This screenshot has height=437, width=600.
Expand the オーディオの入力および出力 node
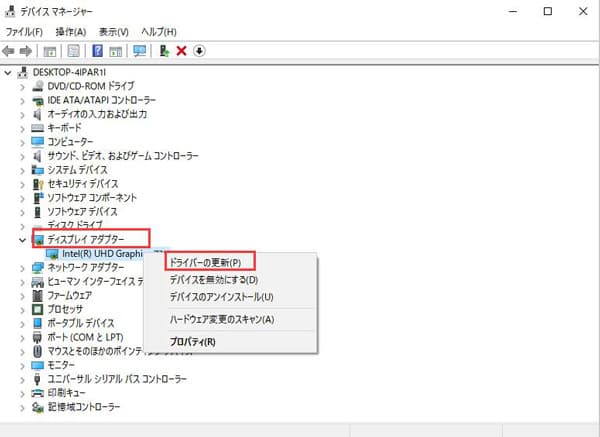click(x=22, y=115)
